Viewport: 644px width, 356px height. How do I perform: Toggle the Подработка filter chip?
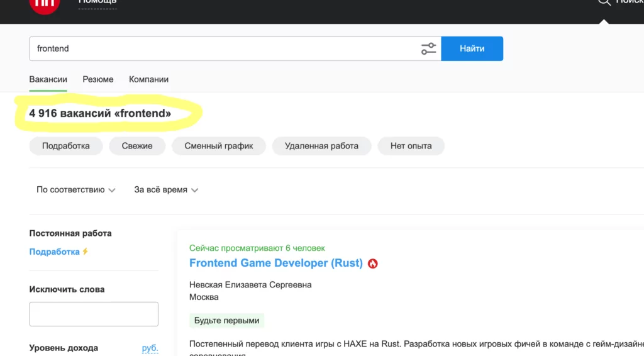65,146
